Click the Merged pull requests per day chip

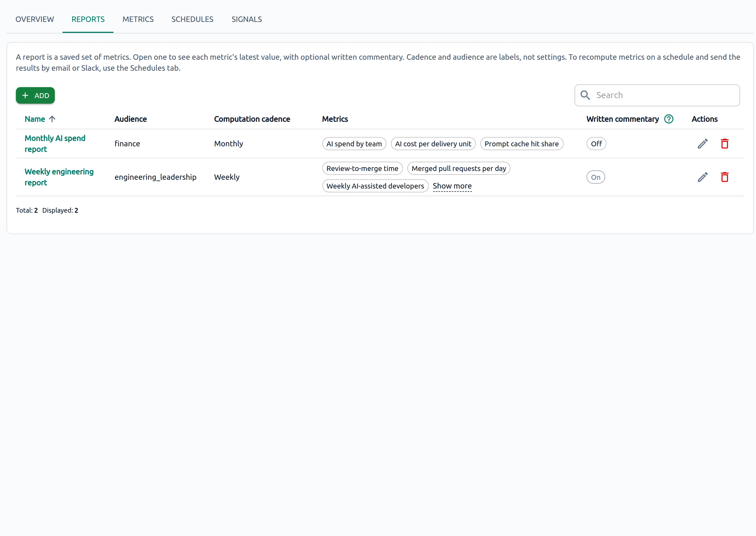(459, 168)
